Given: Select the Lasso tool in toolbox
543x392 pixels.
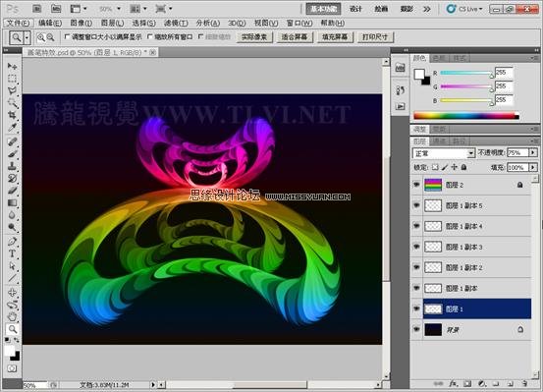Looking at the screenshot, I should pos(12,90).
